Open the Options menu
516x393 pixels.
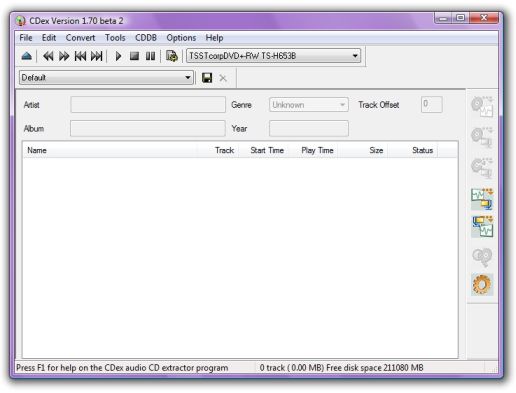181,38
